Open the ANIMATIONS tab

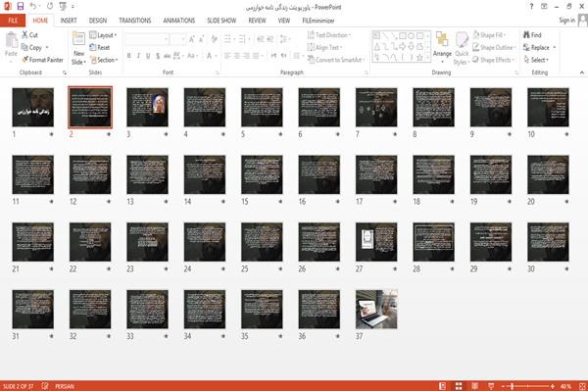(x=179, y=21)
